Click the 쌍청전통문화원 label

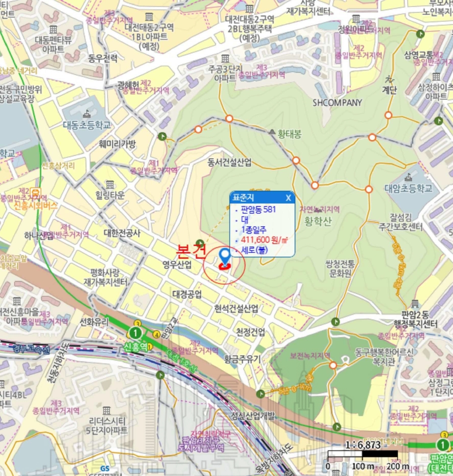[340, 269]
